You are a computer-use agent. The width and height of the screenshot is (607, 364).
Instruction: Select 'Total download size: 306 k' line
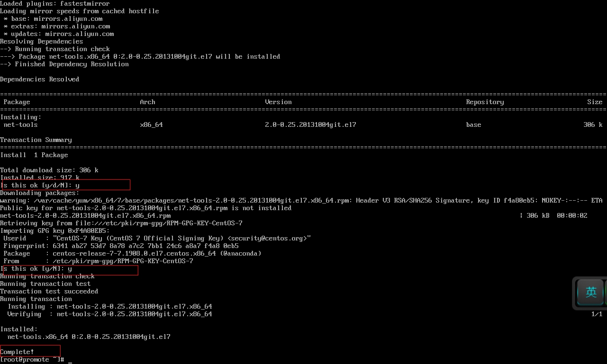(x=49, y=170)
